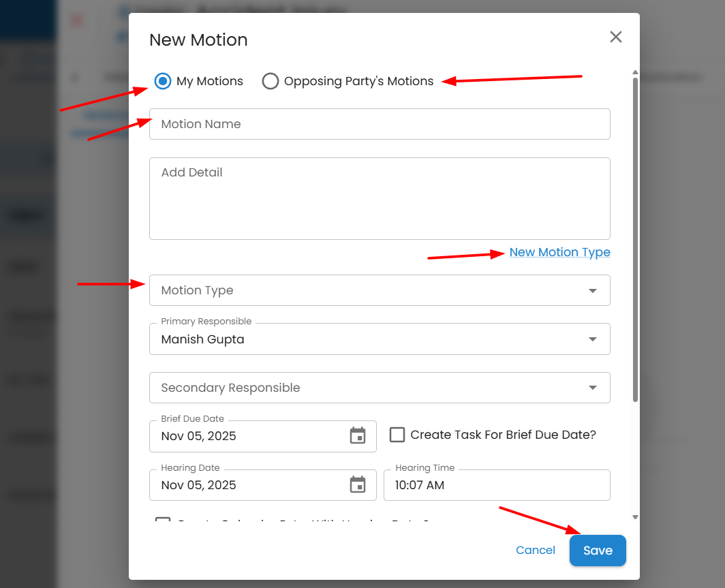Click the Hearing Date text field
This screenshot has height=588, width=725.
click(249, 485)
